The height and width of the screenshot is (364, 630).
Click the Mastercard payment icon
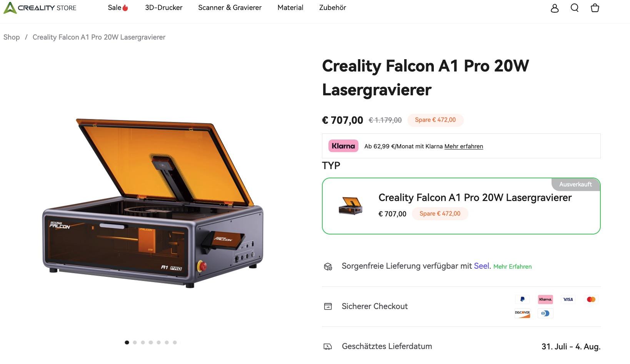(591, 299)
